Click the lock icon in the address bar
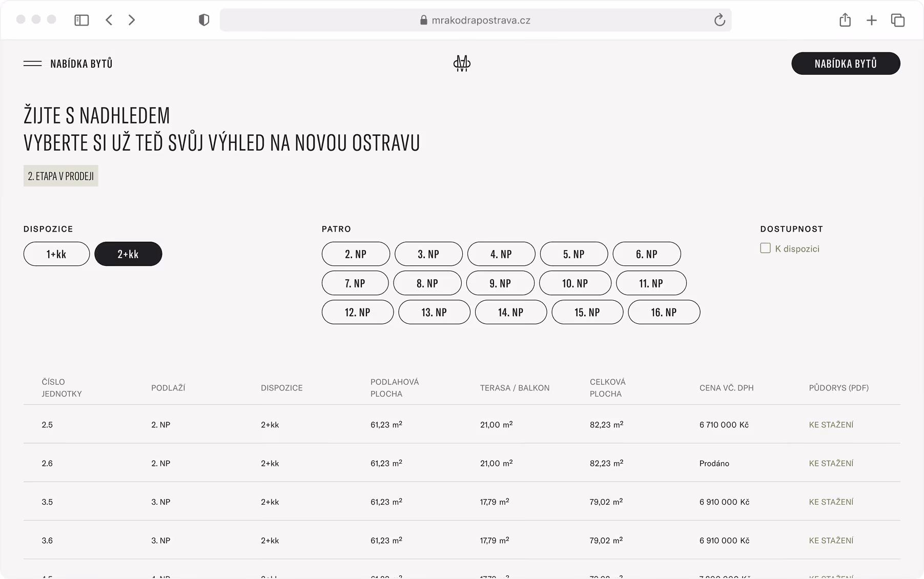The height and width of the screenshot is (579, 924). 424,20
